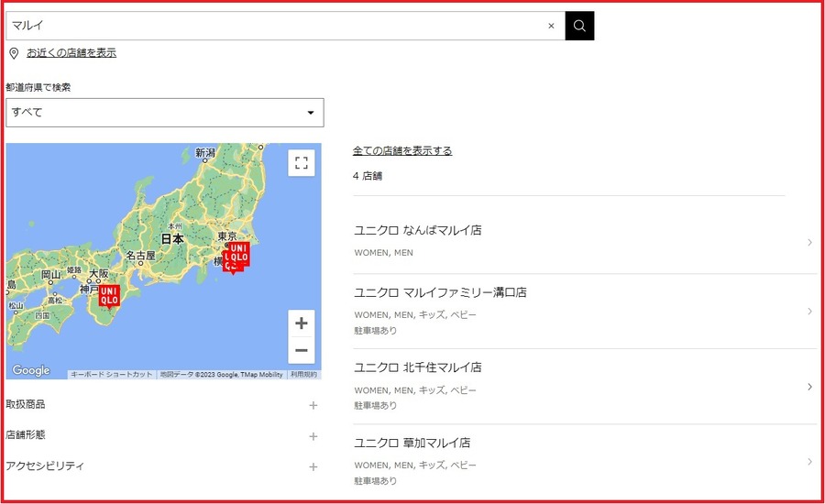Click the Google logo on the map
The height and width of the screenshot is (504, 825).
[x=31, y=370]
